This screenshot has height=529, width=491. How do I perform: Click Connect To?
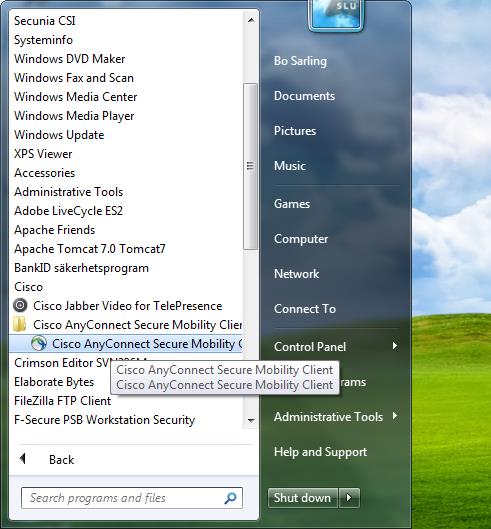[x=305, y=309]
